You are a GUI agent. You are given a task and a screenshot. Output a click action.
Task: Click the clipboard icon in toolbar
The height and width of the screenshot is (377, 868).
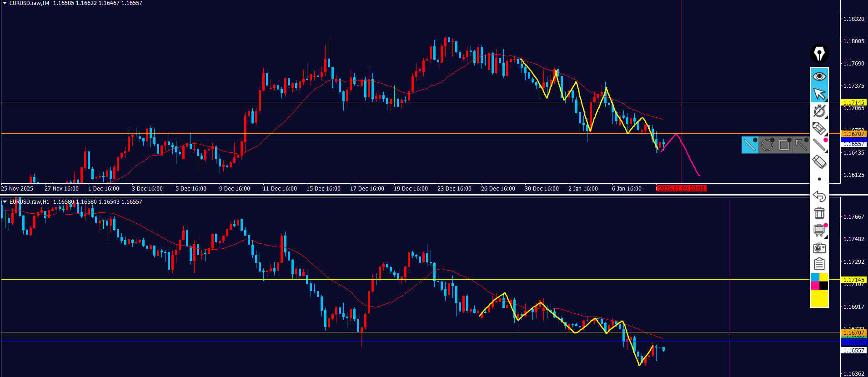click(819, 264)
